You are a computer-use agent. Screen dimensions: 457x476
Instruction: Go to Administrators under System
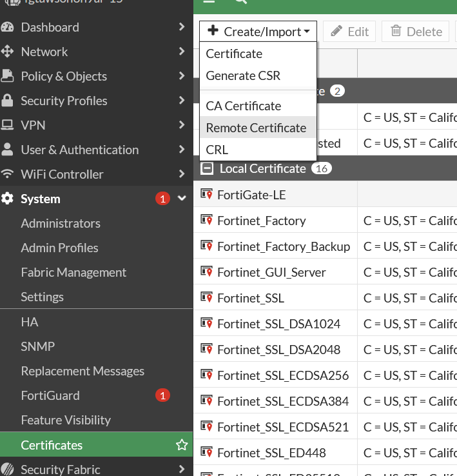pos(61,223)
